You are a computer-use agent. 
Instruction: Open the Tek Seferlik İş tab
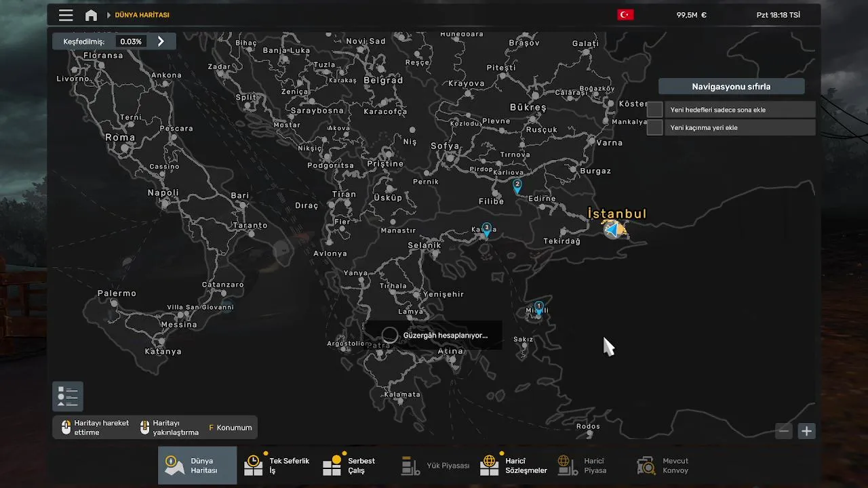pos(277,466)
